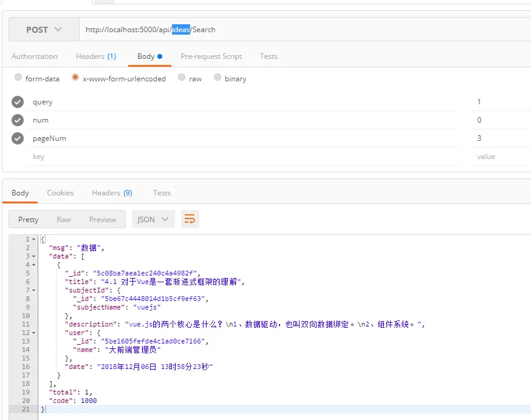Screen dimensions: 531x420
Task: Click the _id value 5be67c4448014d1b5cf9ef63
Action: point(152,299)
